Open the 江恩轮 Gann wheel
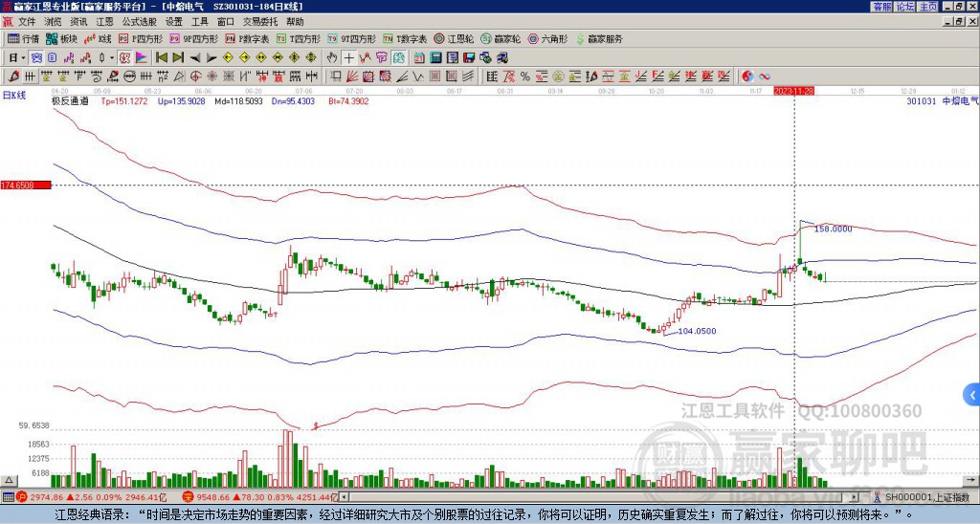This screenshot has width=980, height=524. point(454,38)
